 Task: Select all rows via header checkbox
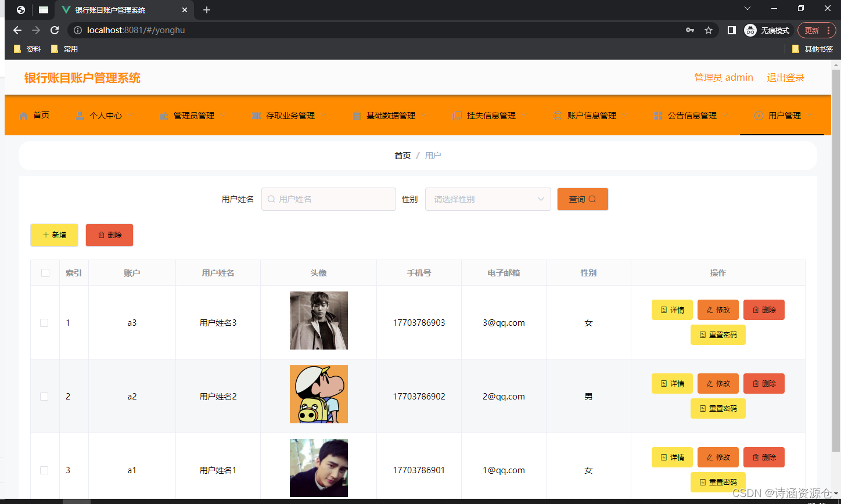click(x=45, y=273)
